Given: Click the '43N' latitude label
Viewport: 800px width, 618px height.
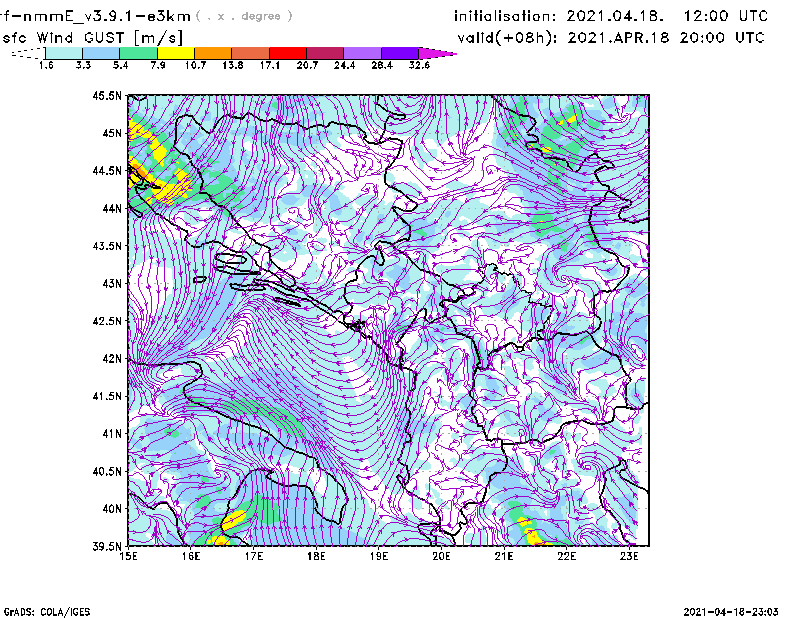Looking at the screenshot, I should [112, 283].
